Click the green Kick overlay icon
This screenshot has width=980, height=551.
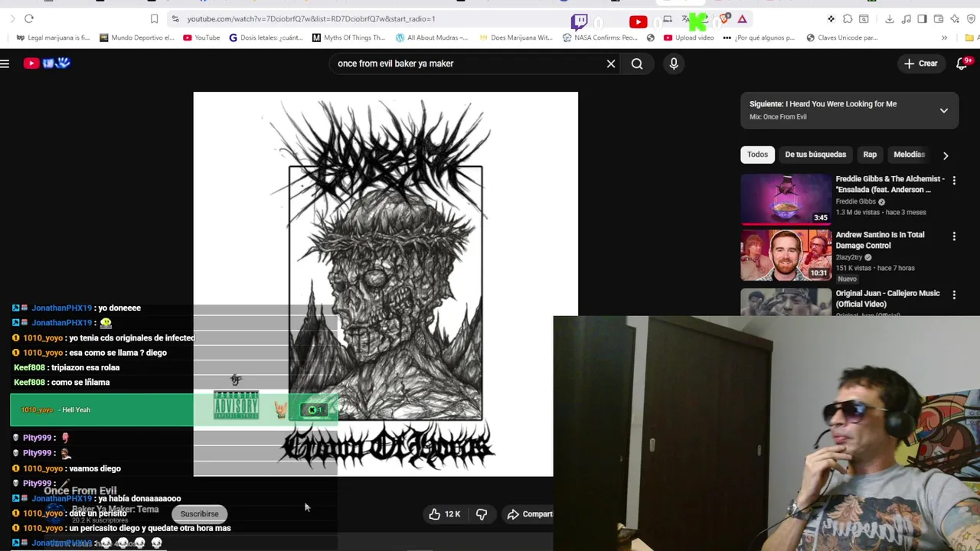click(697, 21)
